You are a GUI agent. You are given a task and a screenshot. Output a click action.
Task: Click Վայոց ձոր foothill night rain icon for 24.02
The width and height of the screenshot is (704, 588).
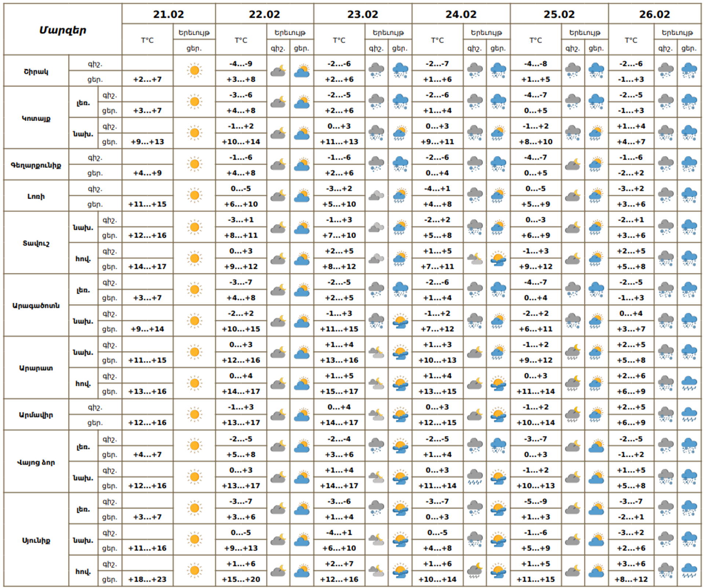coord(475,477)
